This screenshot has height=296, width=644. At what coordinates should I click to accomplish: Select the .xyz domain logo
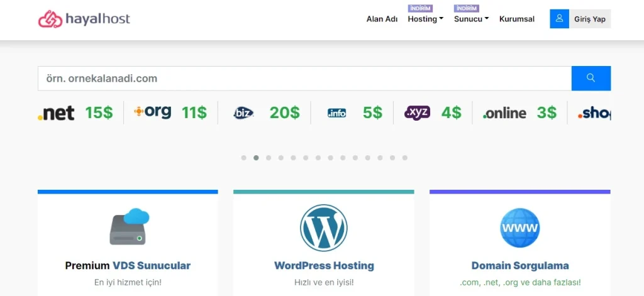tap(418, 112)
